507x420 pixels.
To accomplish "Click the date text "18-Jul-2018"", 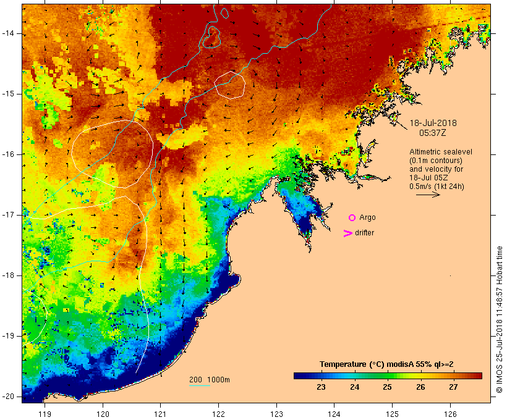I will tap(433, 123).
